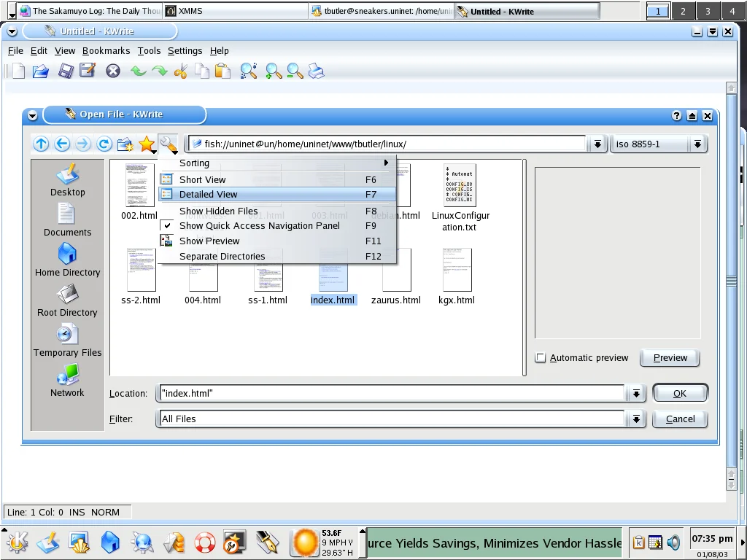The height and width of the screenshot is (560, 747).
Task: Open the bookmarks star menu
Action: coord(147,144)
